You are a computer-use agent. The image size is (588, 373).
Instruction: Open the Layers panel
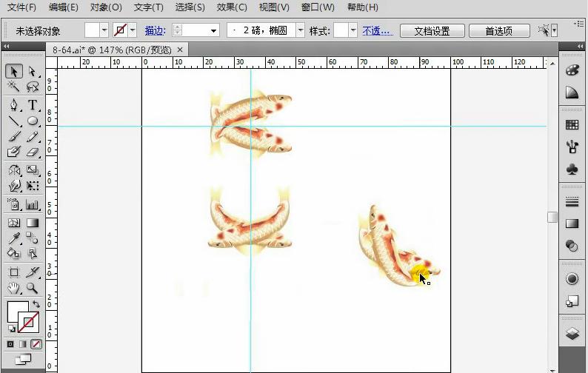coord(572,333)
